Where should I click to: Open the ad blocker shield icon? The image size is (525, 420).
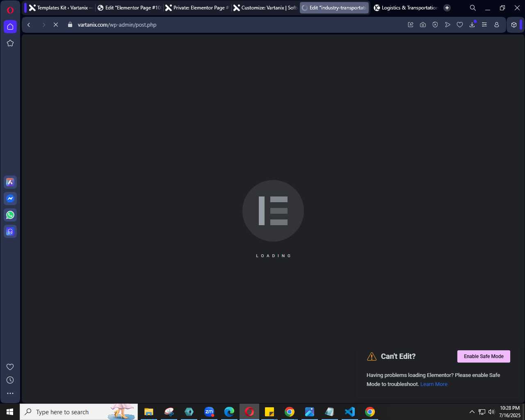pyautogui.click(x=435, y=25)
